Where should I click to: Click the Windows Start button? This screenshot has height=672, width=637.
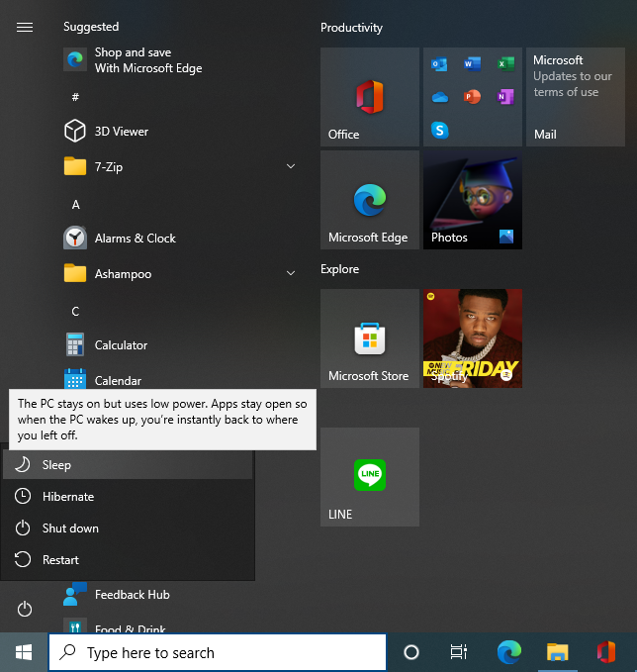click(24, 652)
